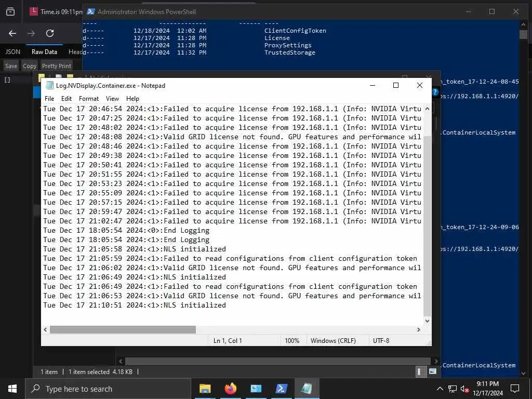This screenshot has height=399, width=532.
Task: Open Server Manager from the taskbar
Action: tap(256, 389)
